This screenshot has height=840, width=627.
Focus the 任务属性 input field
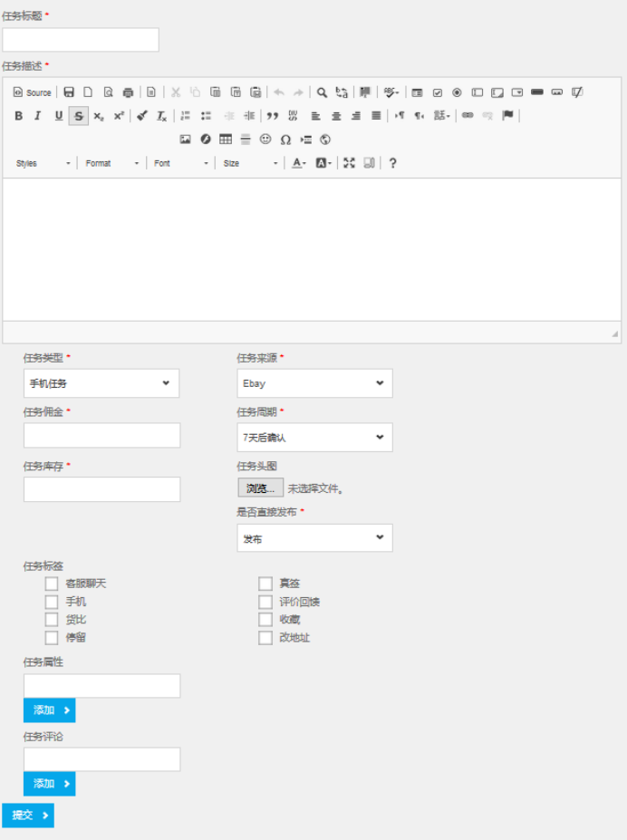click(101, 686)
